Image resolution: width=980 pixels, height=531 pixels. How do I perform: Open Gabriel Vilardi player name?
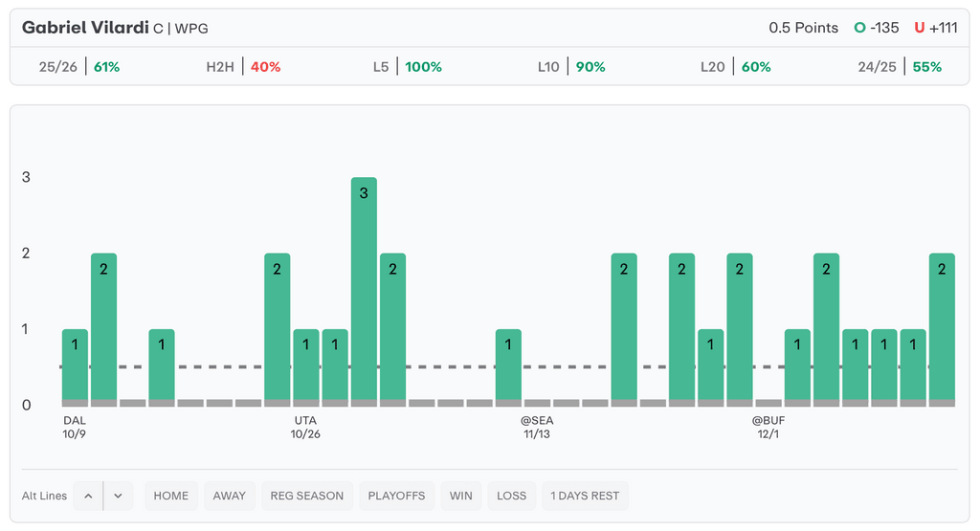85,28
